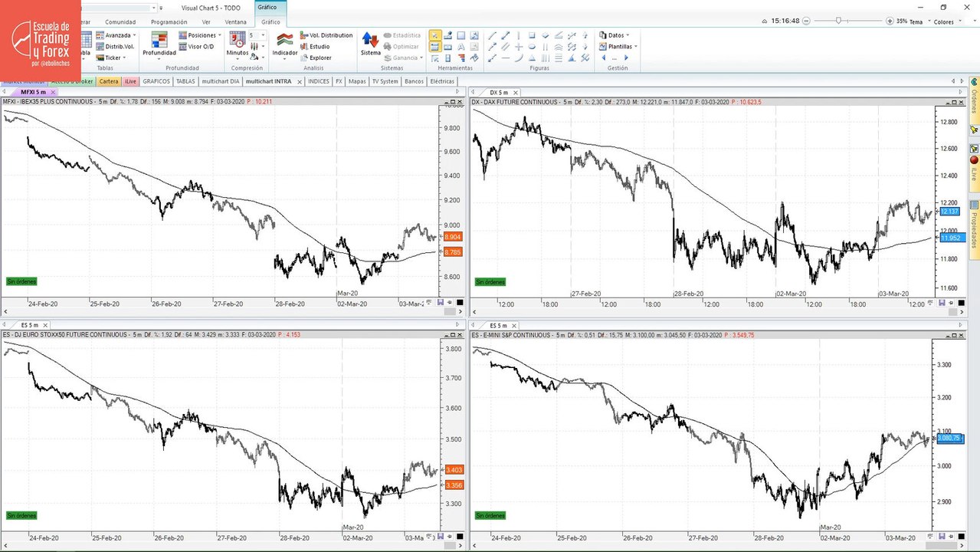Click 'Sin órdenes' button on IBEX35 chart
This screenshot has height=552, width=980.
[21, 281]
